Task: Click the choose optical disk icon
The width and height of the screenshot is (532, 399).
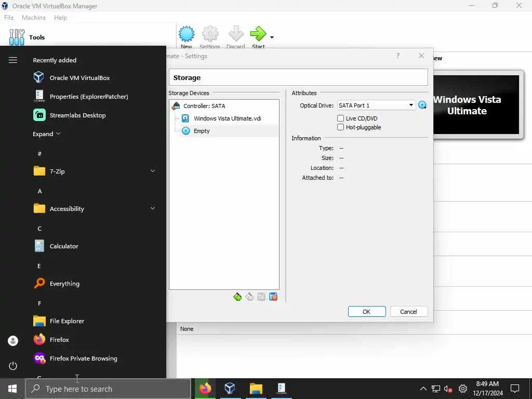Action: pyautogui.click(x=422, y=105)
